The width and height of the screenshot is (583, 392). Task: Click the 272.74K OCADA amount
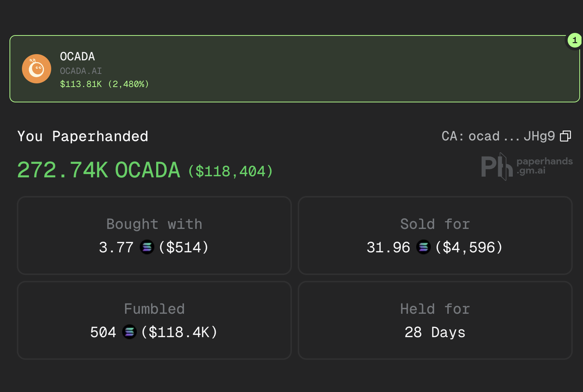(99, 170)
